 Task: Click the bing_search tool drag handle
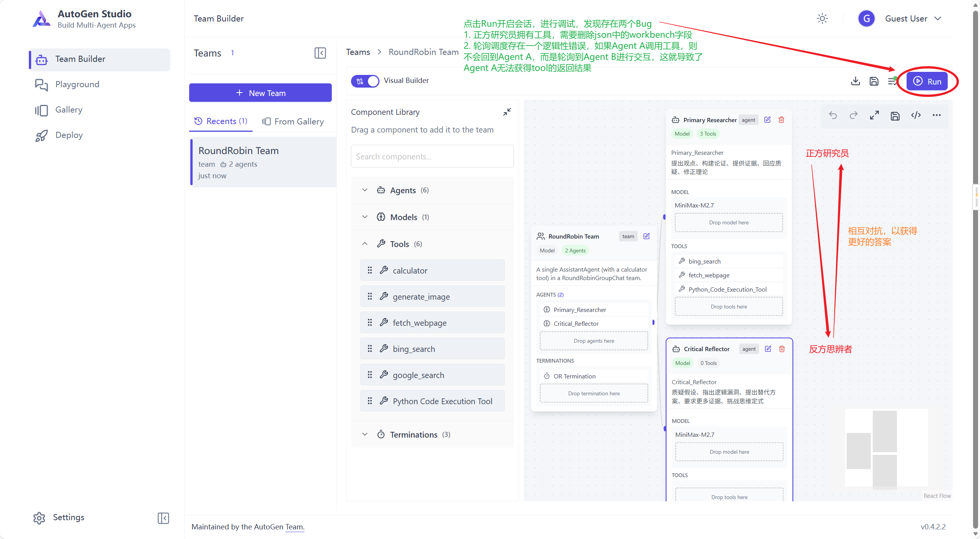click(x=370, y=348)
